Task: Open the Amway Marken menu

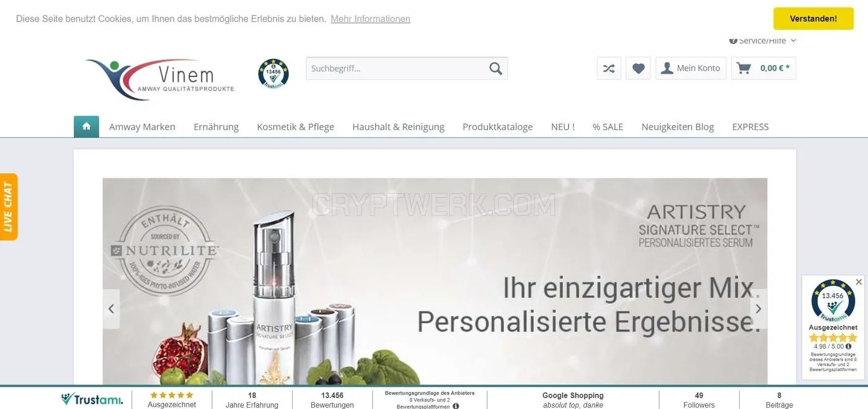Action: [142, 126]
